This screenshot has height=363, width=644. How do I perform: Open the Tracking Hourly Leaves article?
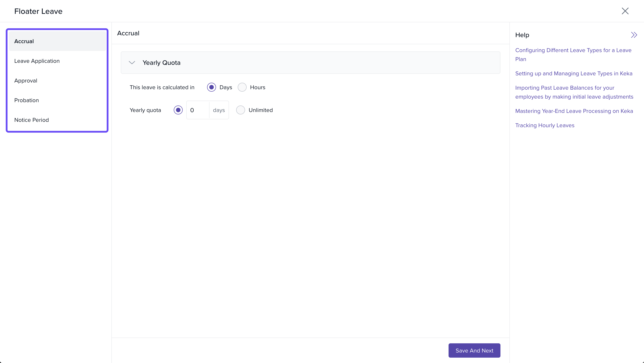[544, 125]
